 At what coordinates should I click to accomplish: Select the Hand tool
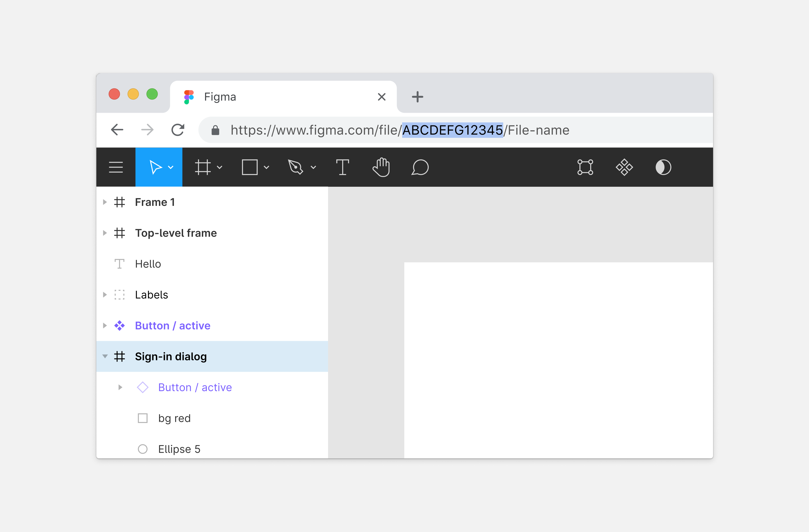point(381,167)
